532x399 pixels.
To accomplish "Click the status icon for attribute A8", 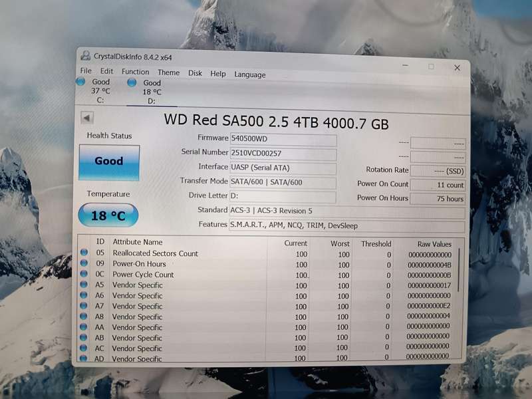I will coord(84,316).
